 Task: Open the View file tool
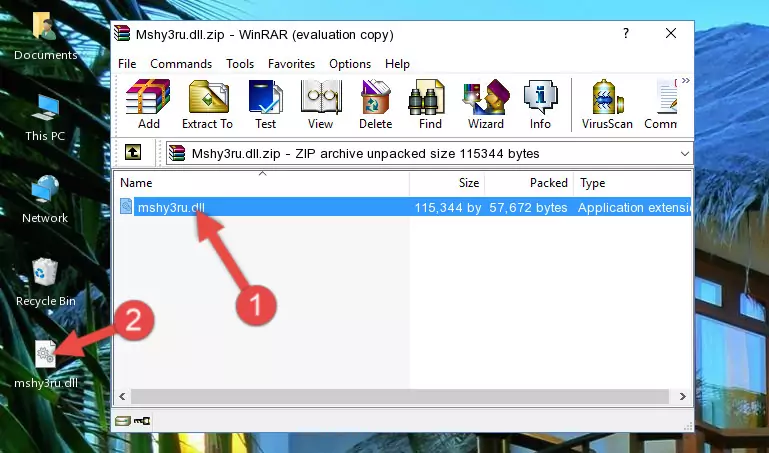point(321,104)
